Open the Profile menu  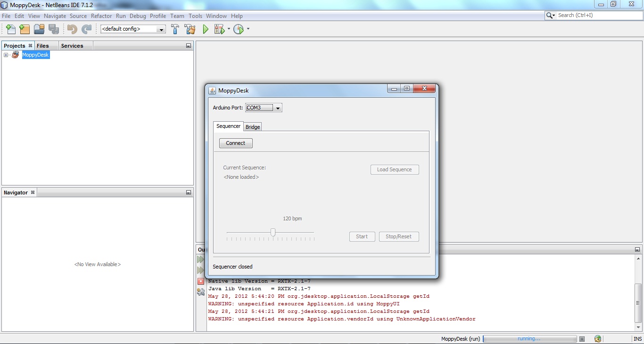pyautogui.click(x=158, y=16)
